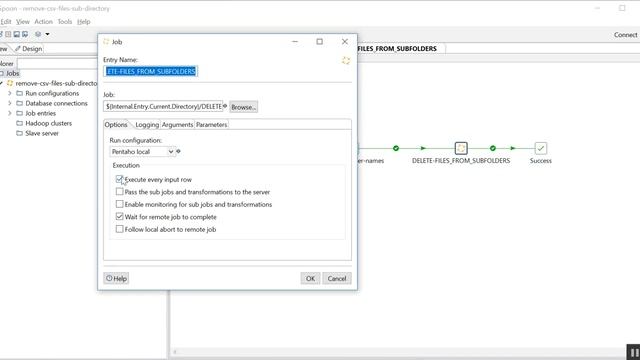
Task: Switch to the Parameters tab
Action: click(x=211, y=125)
